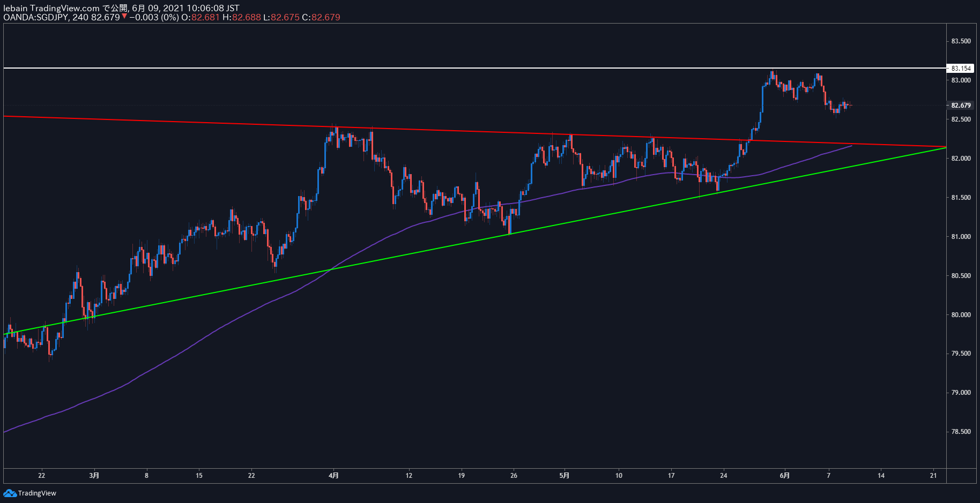Click the 82.679 current price tag
980x503 pixels.
point(961,105)
